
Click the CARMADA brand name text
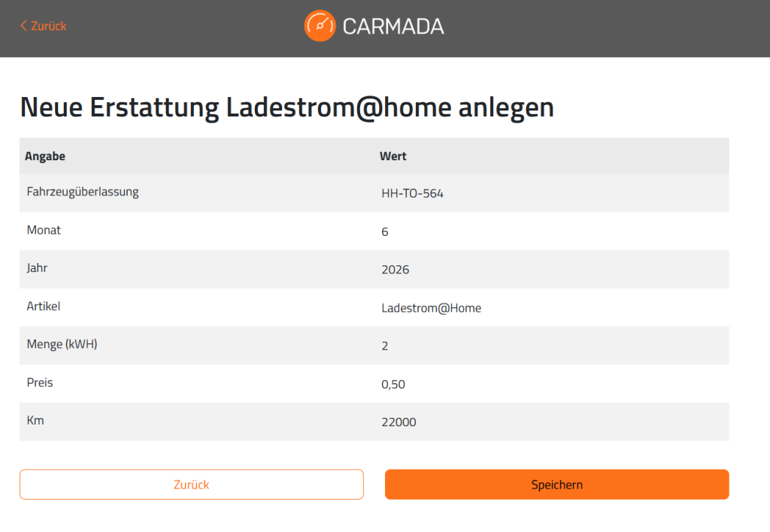point(393,26)
